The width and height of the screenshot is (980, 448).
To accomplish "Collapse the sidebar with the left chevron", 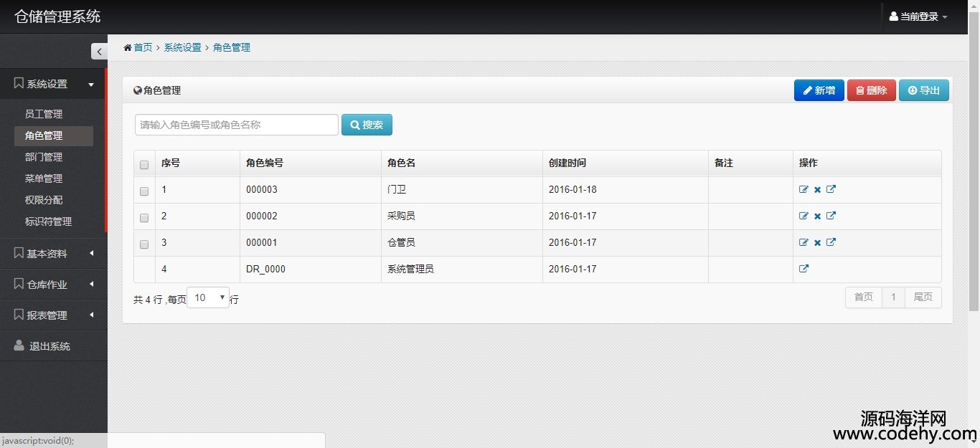I will pos(99,51).
